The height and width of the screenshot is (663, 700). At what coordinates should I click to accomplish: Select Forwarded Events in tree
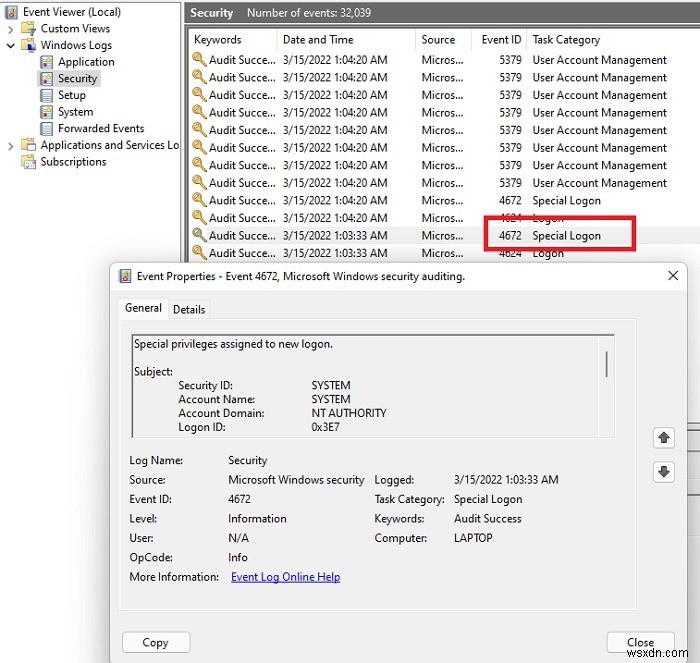(101, 129)
